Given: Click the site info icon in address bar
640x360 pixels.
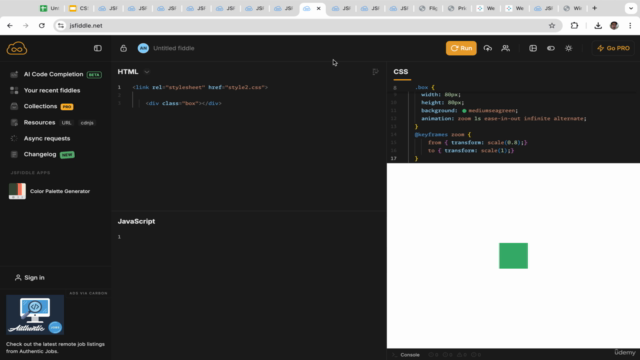Looking at the screenshot, I should tap(61, 25).
